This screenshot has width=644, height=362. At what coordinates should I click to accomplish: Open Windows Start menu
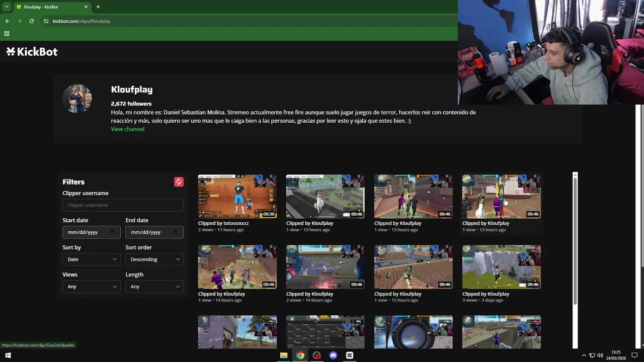coord(8,355)
